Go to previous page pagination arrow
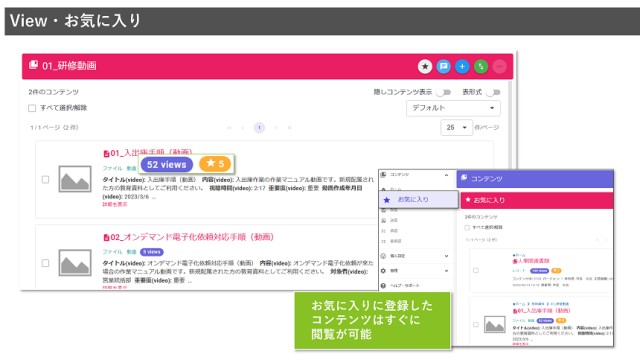This screenshot has width=640, height=360. point(242,128)
